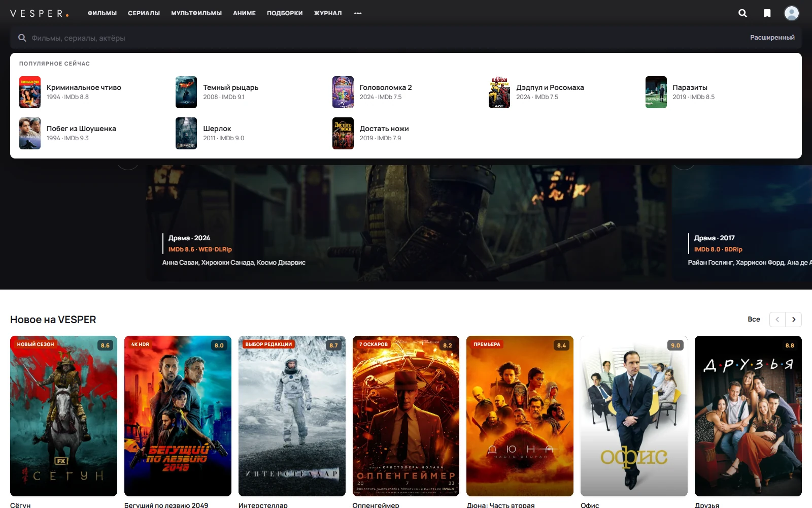Screen dimensions: 812x508
Task: Open Расширенный advanced search link
Action: [x=772, y=38]
